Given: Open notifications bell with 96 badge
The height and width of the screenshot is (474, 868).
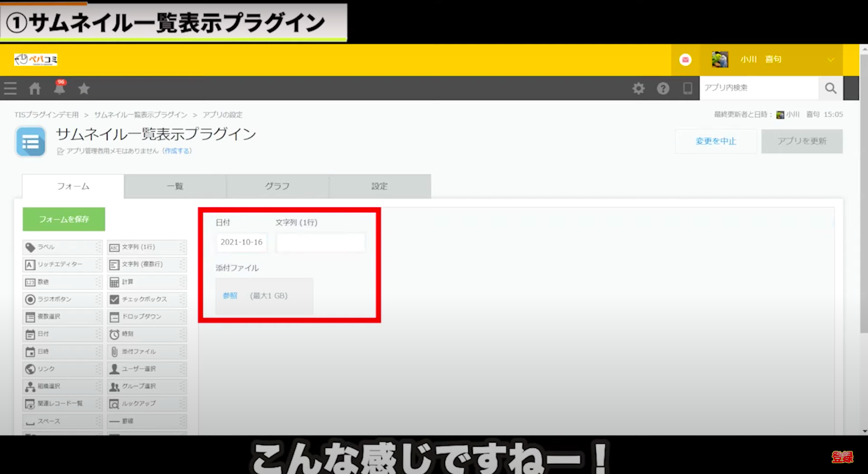Looking at the screenshot, I should tap(60, 89).
